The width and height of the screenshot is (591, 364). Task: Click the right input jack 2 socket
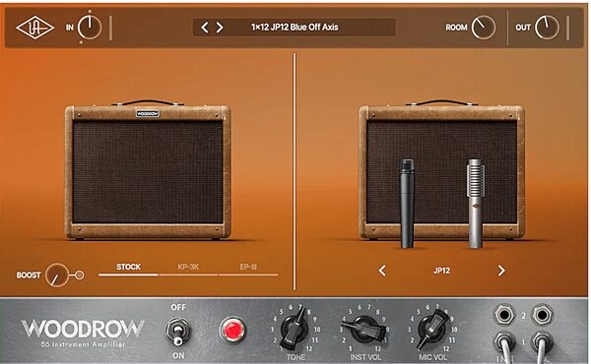543,315
